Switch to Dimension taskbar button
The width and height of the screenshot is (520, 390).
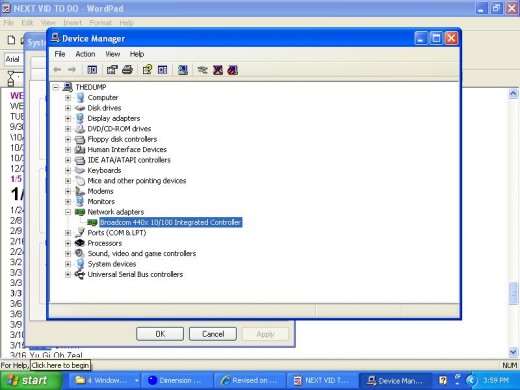177,380
